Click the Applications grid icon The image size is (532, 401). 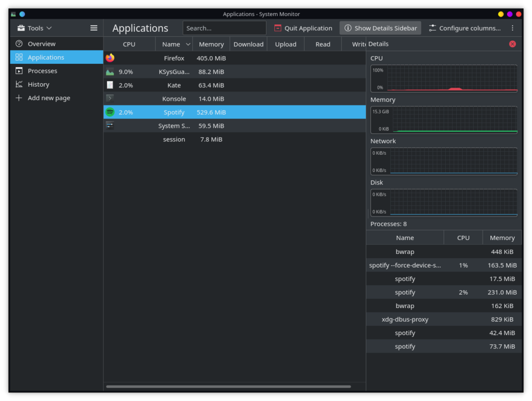19,57
